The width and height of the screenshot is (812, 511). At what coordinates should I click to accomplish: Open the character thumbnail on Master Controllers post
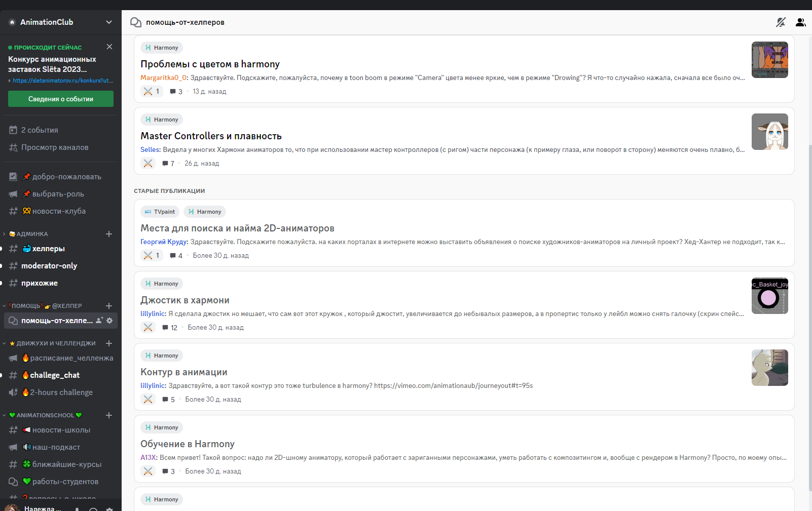point(770,132)
